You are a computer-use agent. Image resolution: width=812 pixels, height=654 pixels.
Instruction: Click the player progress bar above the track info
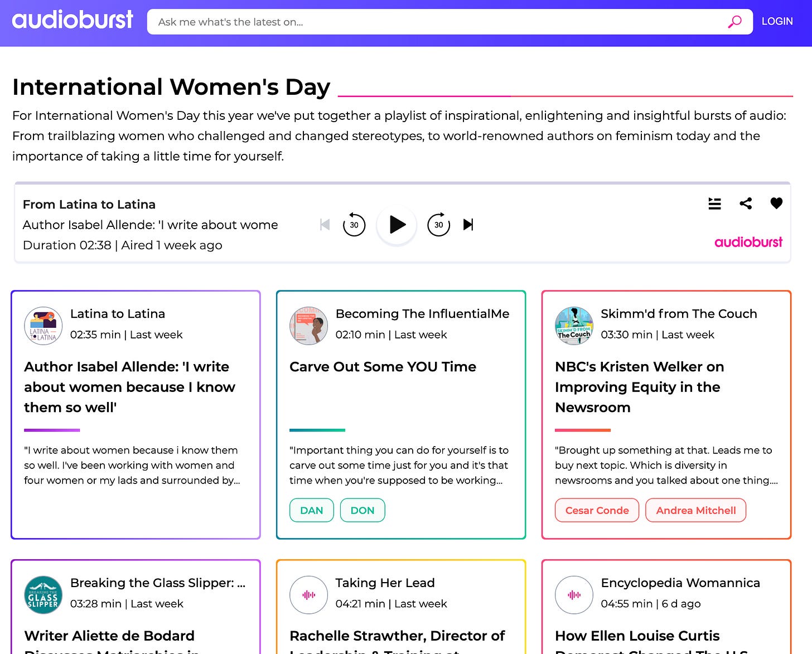coord(403,183)
